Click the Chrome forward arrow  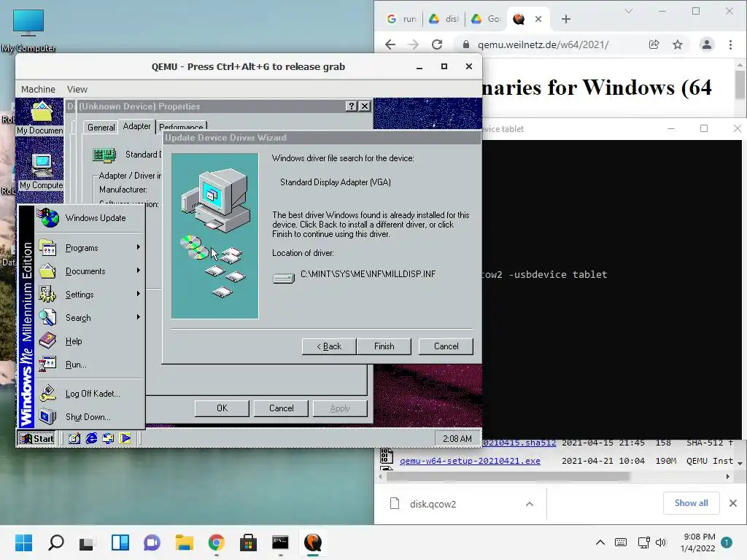point(413,44)
